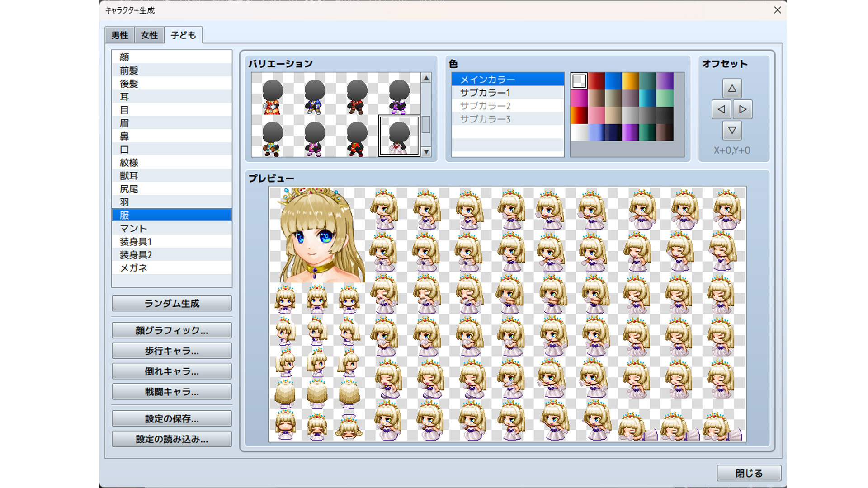Close the dialog with the 閉じる button
868x488 pixels.
[x=749, y=473]
